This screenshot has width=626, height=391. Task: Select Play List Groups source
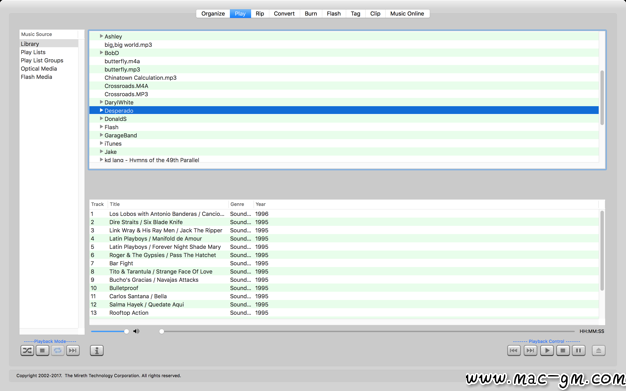click(x=49, y=60)
